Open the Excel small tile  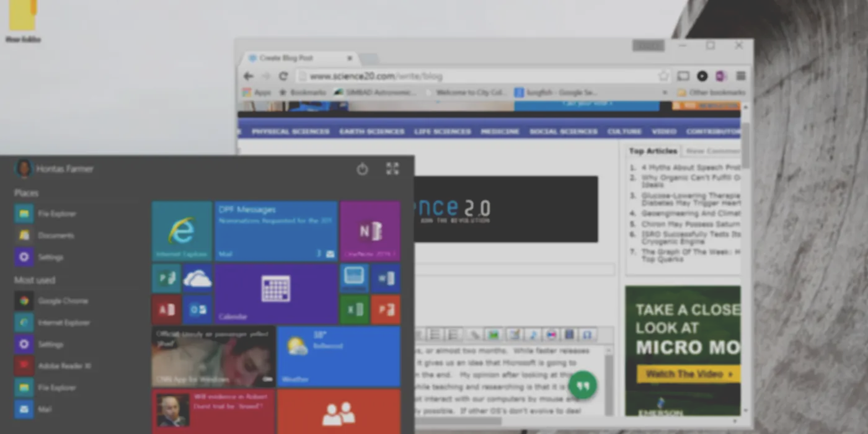[355, 309]
